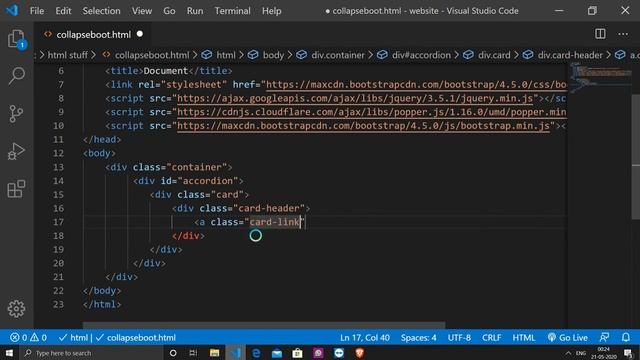Open the Edit menu

point(63,11)
